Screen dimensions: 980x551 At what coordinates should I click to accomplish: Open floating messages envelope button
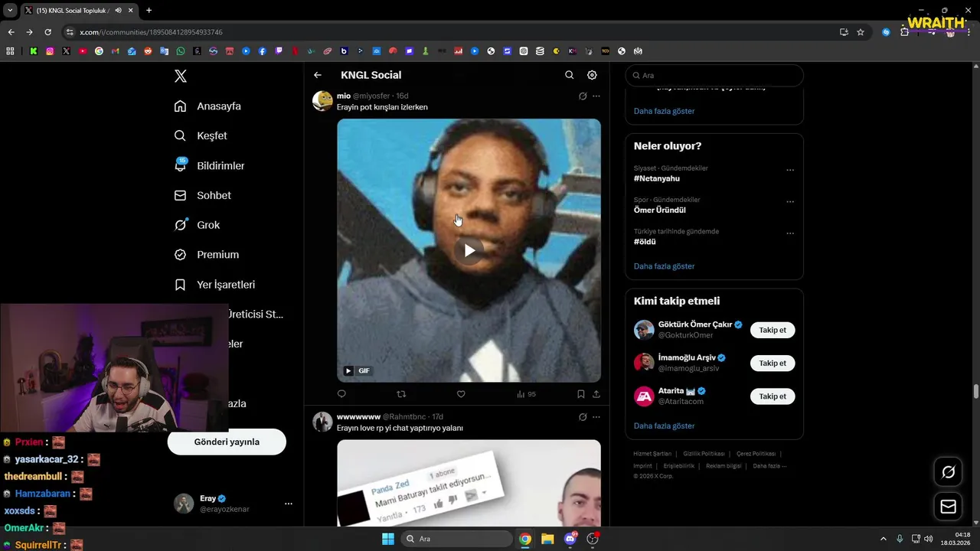(948, 507)
